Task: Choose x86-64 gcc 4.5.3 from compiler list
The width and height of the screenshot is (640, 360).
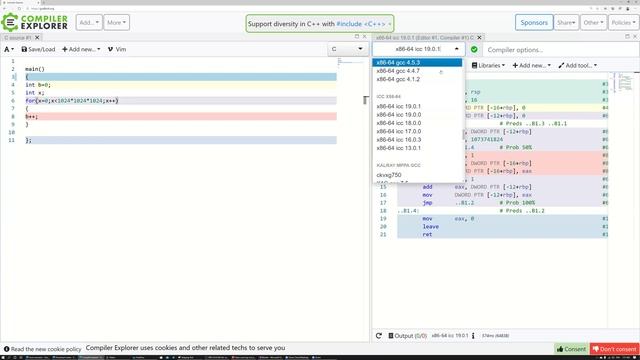Action: (417, 62)
